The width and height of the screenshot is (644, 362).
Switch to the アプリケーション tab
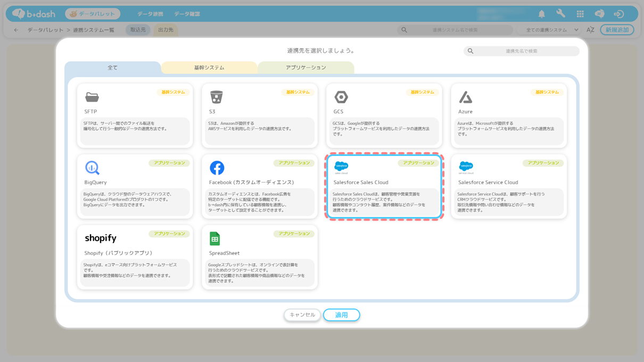click(306, 68)
